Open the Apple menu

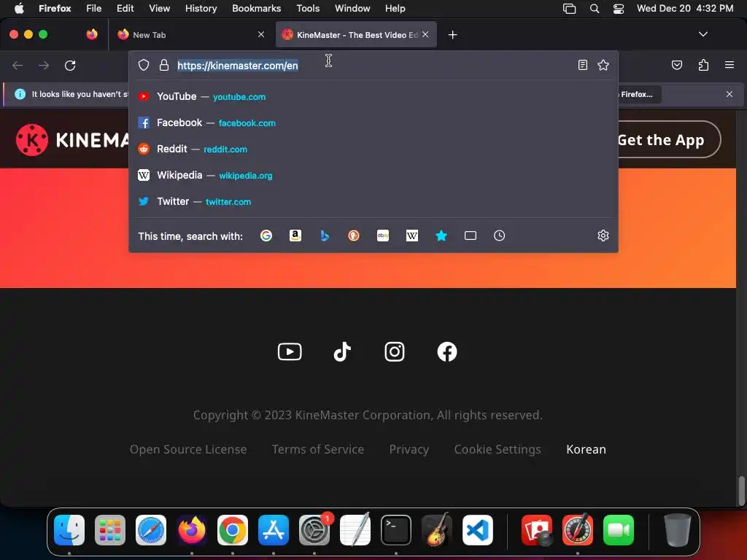click(19, 8)
